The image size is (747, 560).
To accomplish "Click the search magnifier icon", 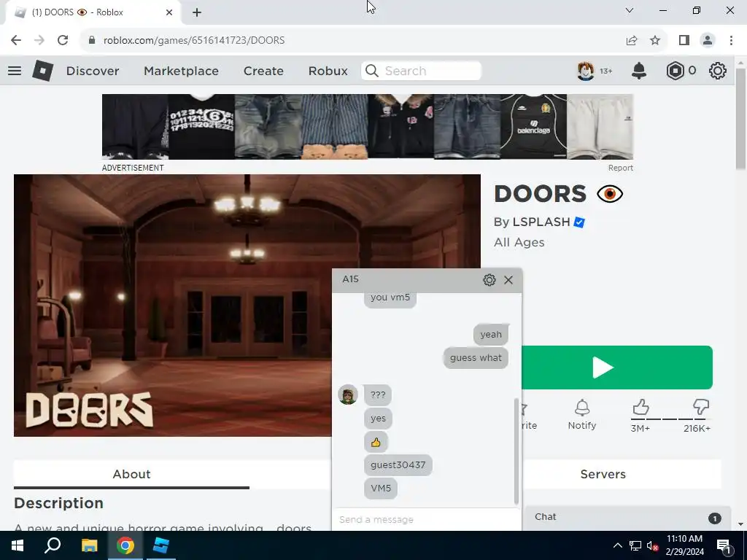I will point(372,71).
